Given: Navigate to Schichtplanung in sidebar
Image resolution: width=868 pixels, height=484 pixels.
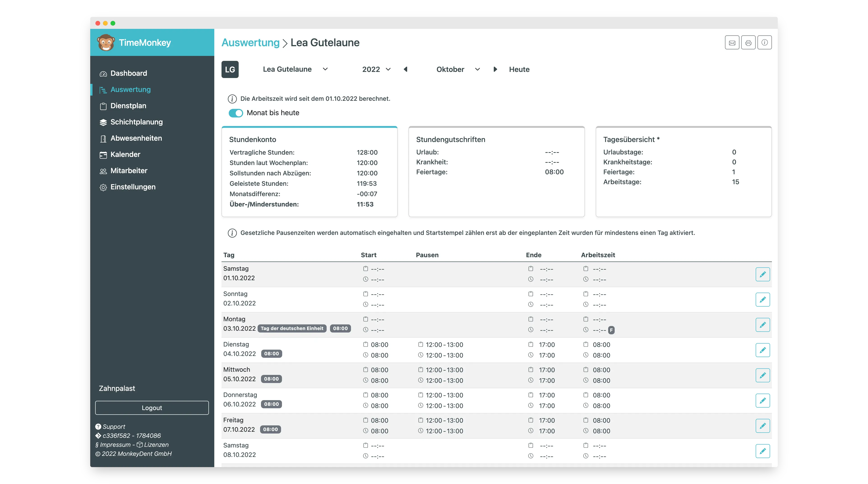Looking at the screenshot, I should 136,122.
